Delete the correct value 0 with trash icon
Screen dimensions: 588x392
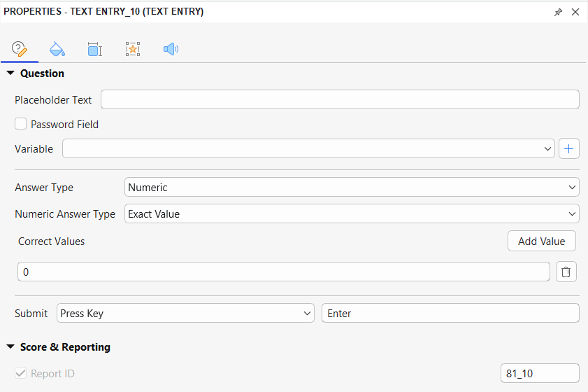pyautogui.click(x=566, y=272)
